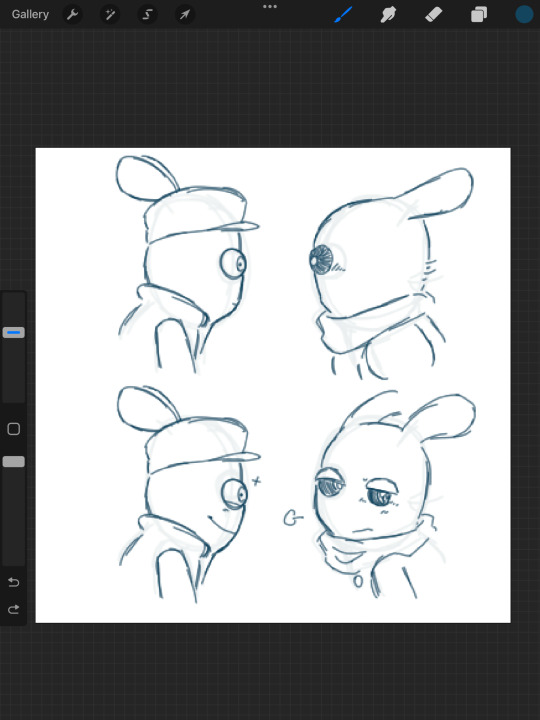Redo the last undone stroke
The height and width of the screenshot is (720, 540).
14,609
